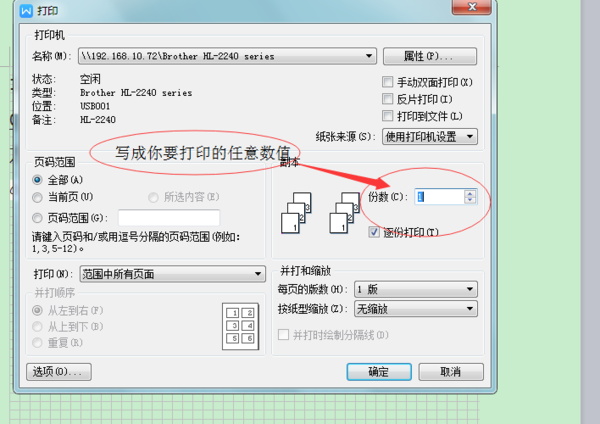600x424 pixels.
Task: Close the print dialog with the X
Action: [472, 7]
